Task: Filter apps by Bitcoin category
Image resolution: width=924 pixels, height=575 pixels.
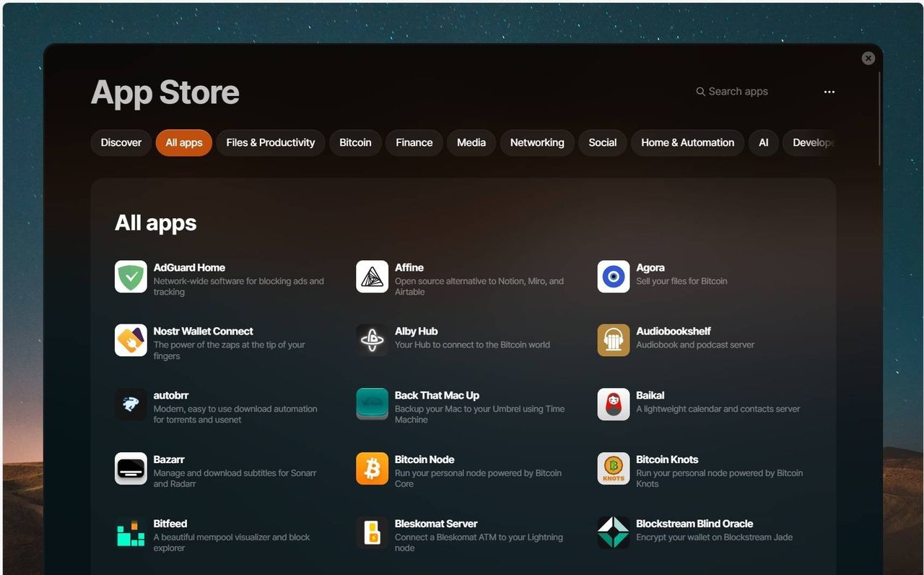Action: (x=356, y=142)
